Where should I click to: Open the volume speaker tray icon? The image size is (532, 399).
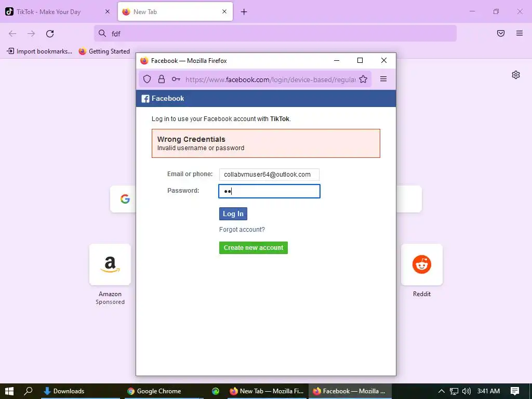click(x=467, y=391)
